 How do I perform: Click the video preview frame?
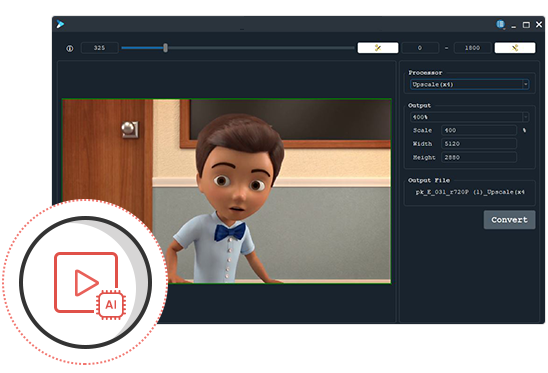pyautogui.click(x=226, y=191)
